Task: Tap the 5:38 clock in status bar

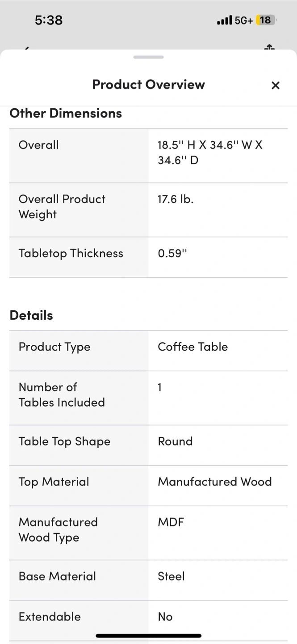Action: tap(49, 20)
